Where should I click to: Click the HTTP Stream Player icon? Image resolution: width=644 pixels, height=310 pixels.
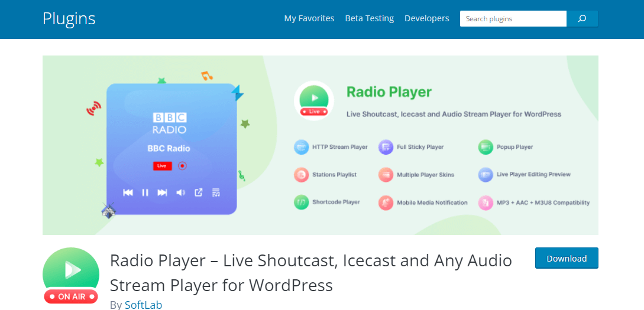pos(302,147)
